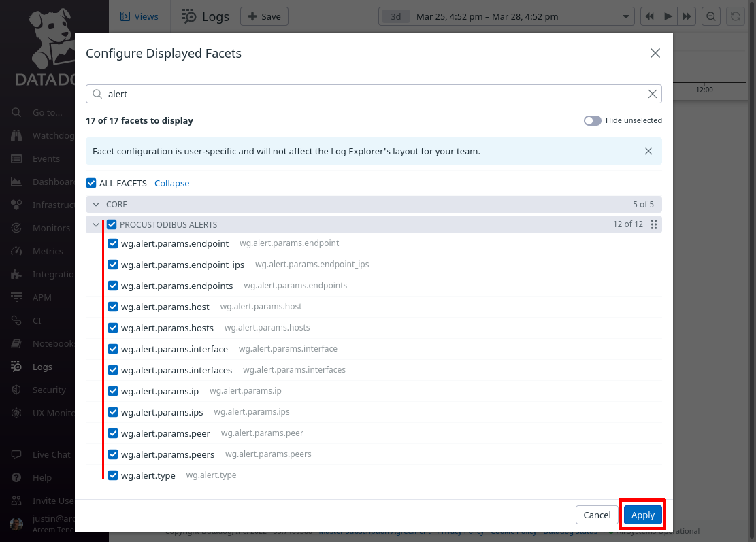Screen dimensions: 756x542
Task: Uncheck wg.alert.params.endpoint_ips facet
Action: 113,265
